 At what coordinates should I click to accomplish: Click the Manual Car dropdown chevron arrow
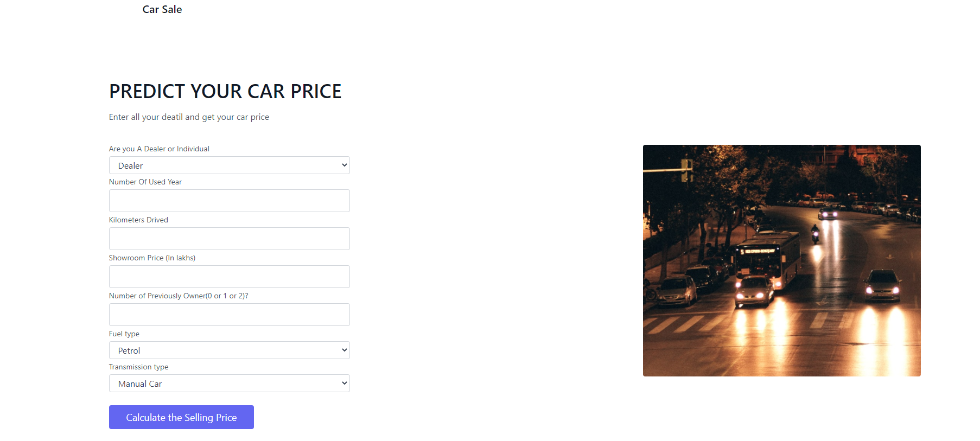[343, 383]
